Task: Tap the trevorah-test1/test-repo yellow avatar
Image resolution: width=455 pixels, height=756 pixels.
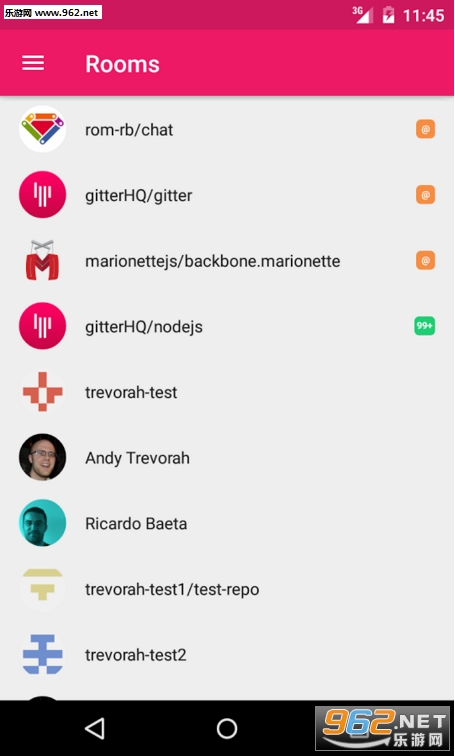Action: [42, 589]
